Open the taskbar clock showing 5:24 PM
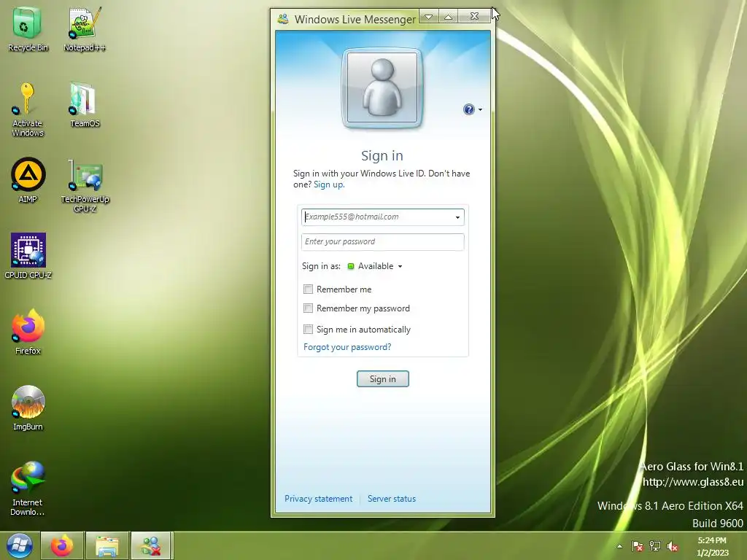The image size is (747, 560). [712, 546]
